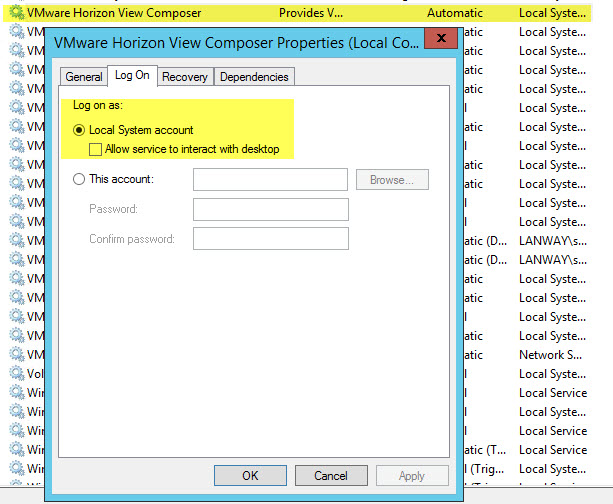The height and width of the screenshot is (504, 613).
Task: Click the Browse... button
Action: [392, 180]
